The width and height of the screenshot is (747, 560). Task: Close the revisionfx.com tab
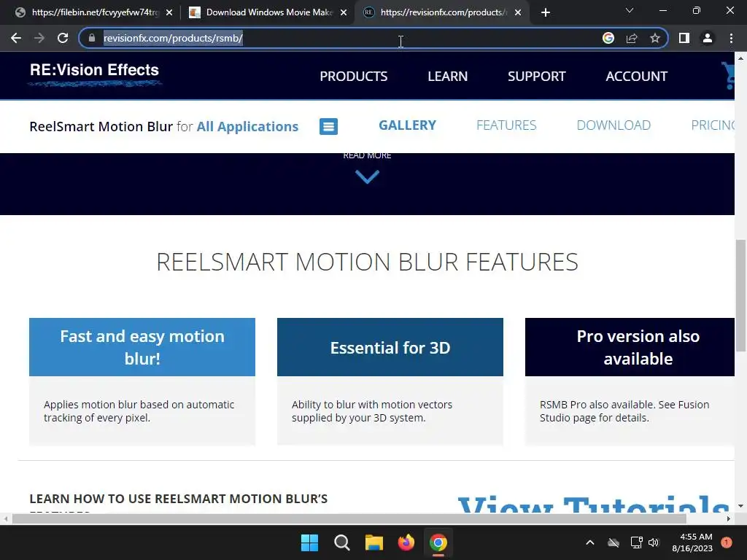click(x=518, y=13)
